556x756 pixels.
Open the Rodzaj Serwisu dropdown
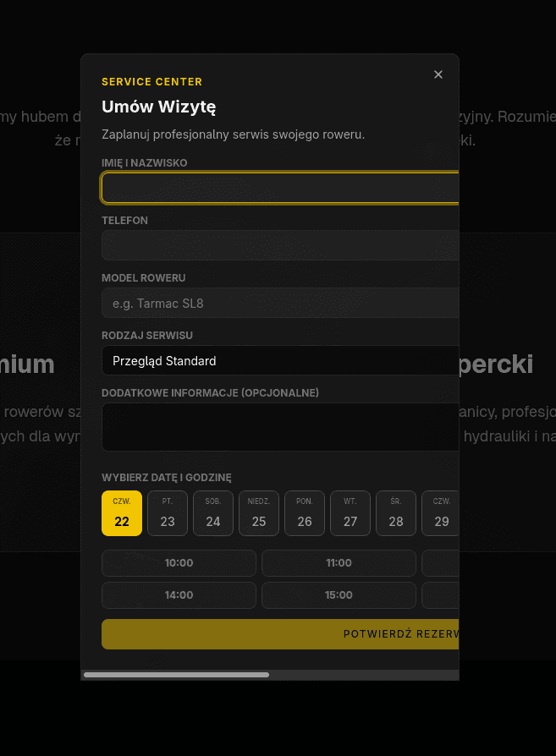pos(280,361)
